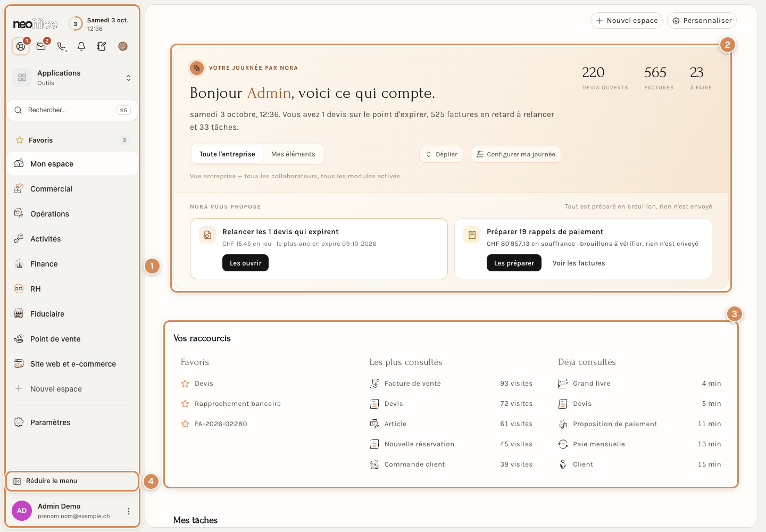The image size is (766, 532).
Task: Open Devis with 72 visites
Action: 451,404
